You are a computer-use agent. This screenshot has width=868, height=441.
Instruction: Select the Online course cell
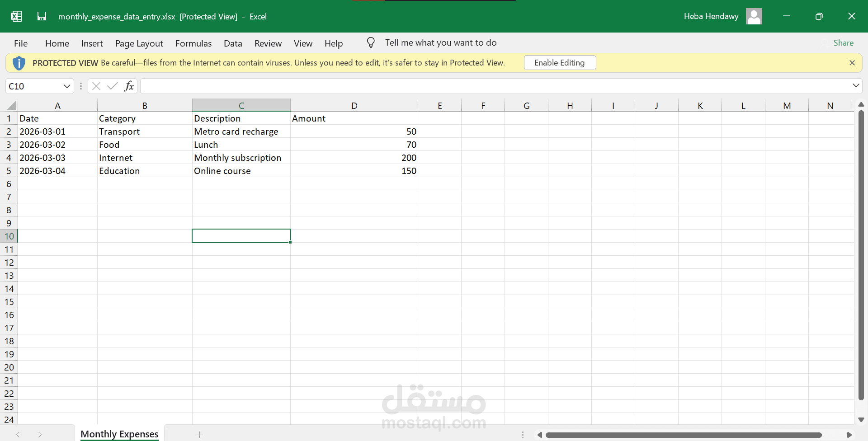click(x=241, y=171)
